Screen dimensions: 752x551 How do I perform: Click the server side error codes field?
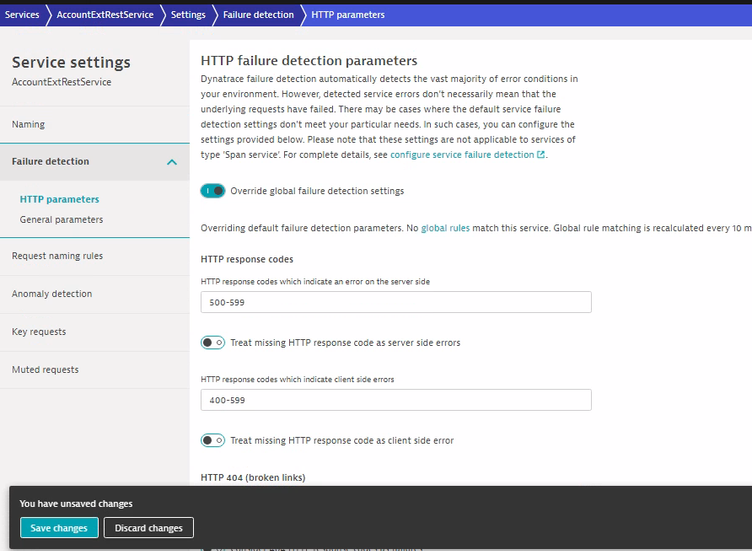tap(395, 302)
